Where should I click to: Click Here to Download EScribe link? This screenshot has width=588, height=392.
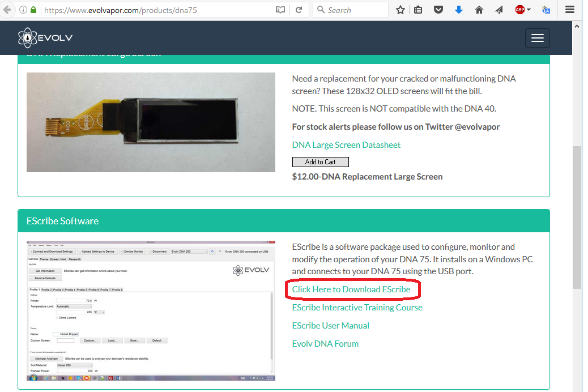pyautogui.click(x=351, y=289)
